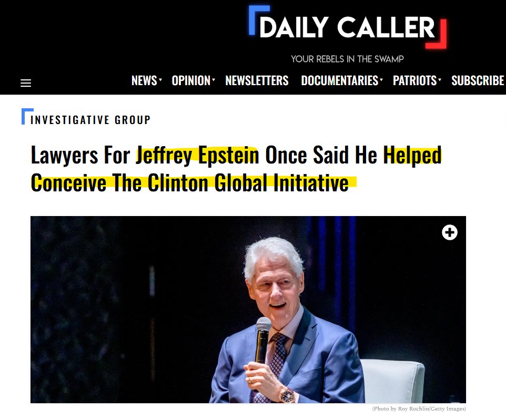Open the Documentaries menu item
The height and width of the screenshot is (420, 506).
coord(339,80)
